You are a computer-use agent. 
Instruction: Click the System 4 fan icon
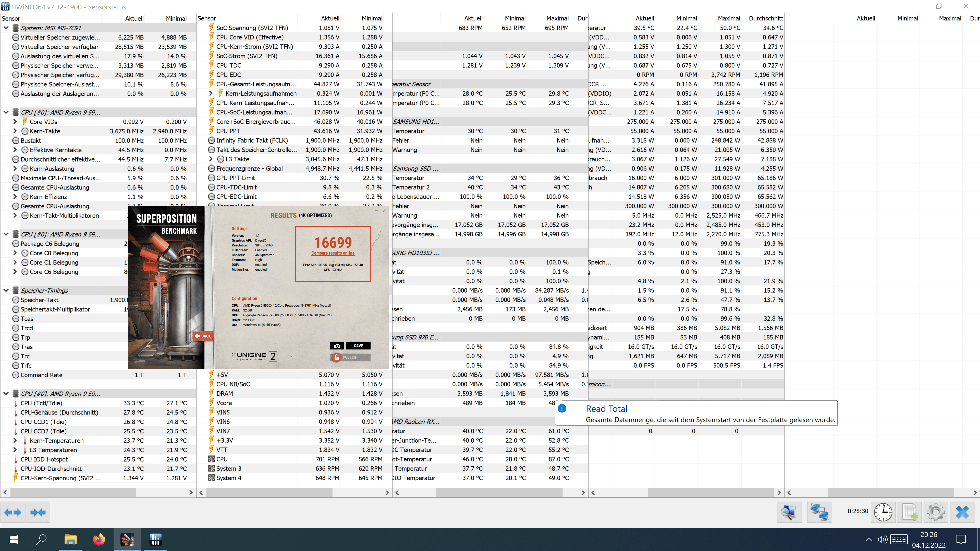pos(212,478)
